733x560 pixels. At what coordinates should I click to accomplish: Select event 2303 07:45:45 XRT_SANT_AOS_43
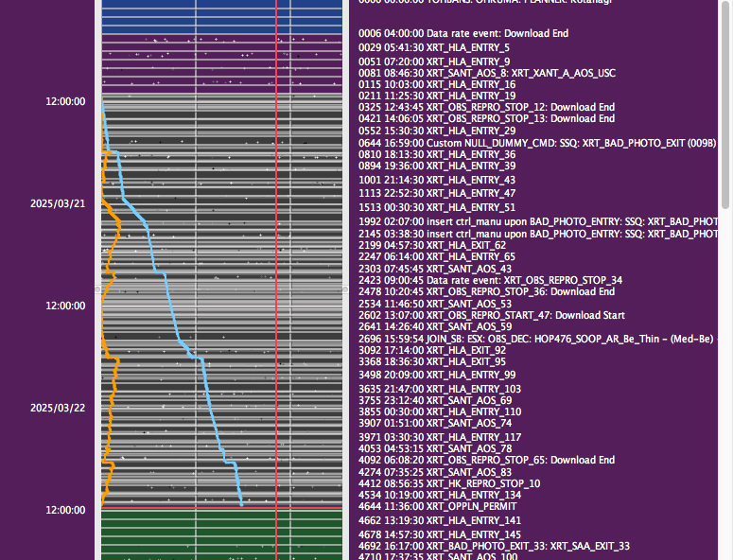click(435, 270)
